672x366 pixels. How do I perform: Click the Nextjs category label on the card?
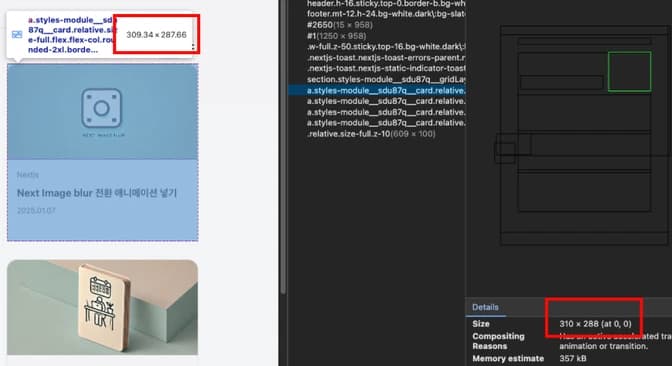coord(28,175)
